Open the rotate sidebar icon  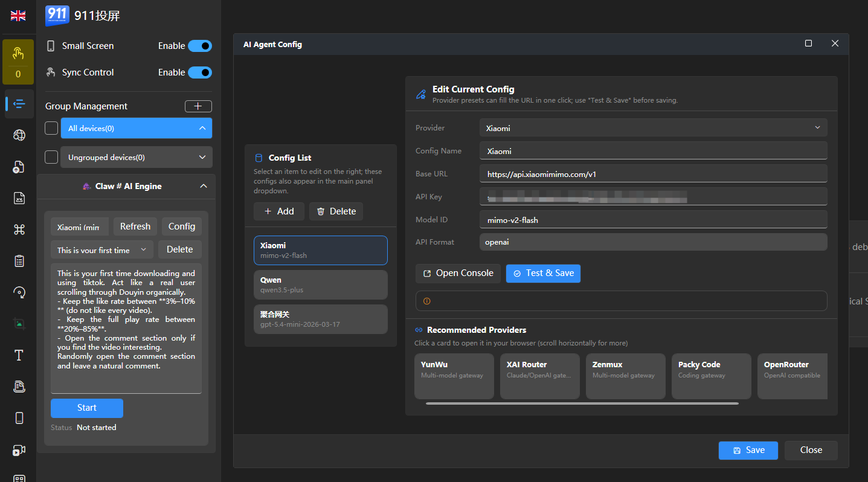(x=19, y=292)
